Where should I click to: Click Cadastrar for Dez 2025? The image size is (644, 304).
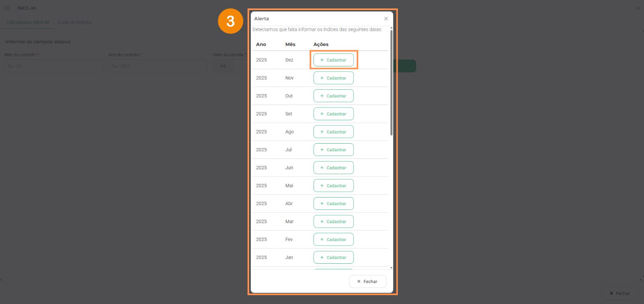coord(333,60)
